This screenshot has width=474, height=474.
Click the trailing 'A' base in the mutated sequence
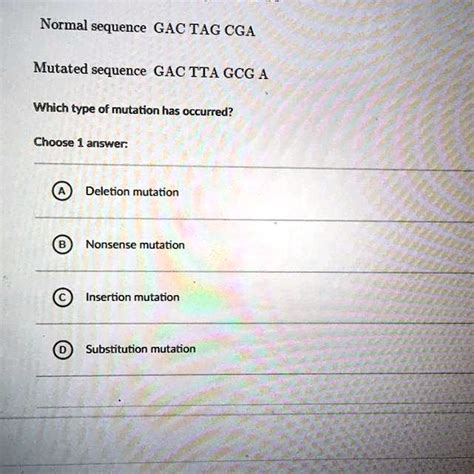[x=263, y=74]
